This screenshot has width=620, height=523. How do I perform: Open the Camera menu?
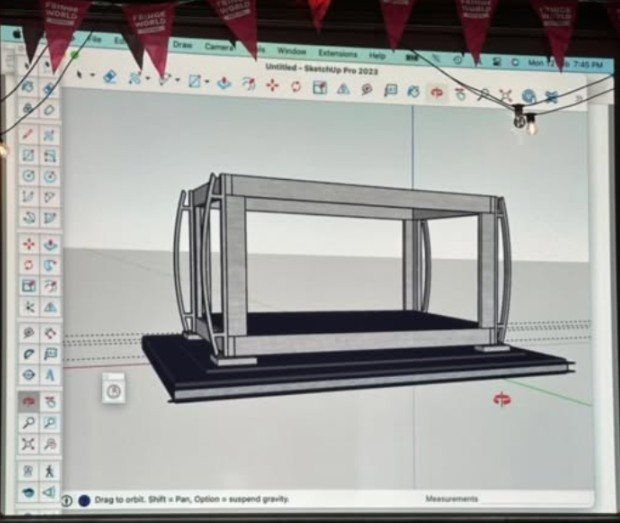coord(218,47)
